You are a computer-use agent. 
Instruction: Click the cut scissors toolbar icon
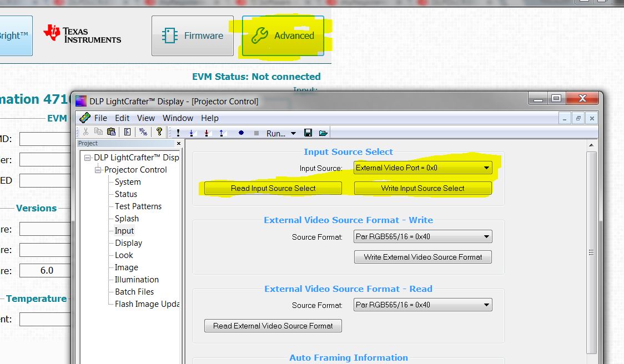click(x=85, y=132)
